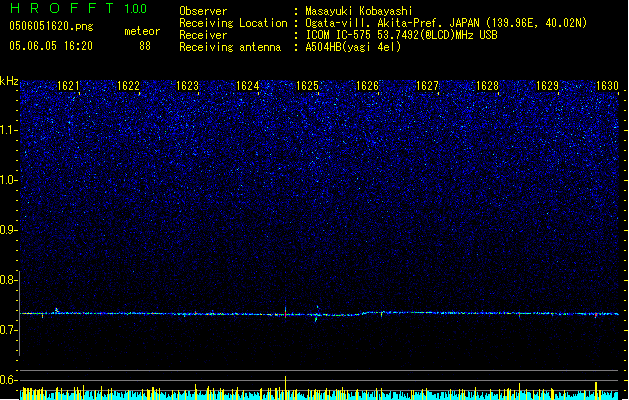Click the 1627 time marker
Screen dimensions: 629x400
428,85
